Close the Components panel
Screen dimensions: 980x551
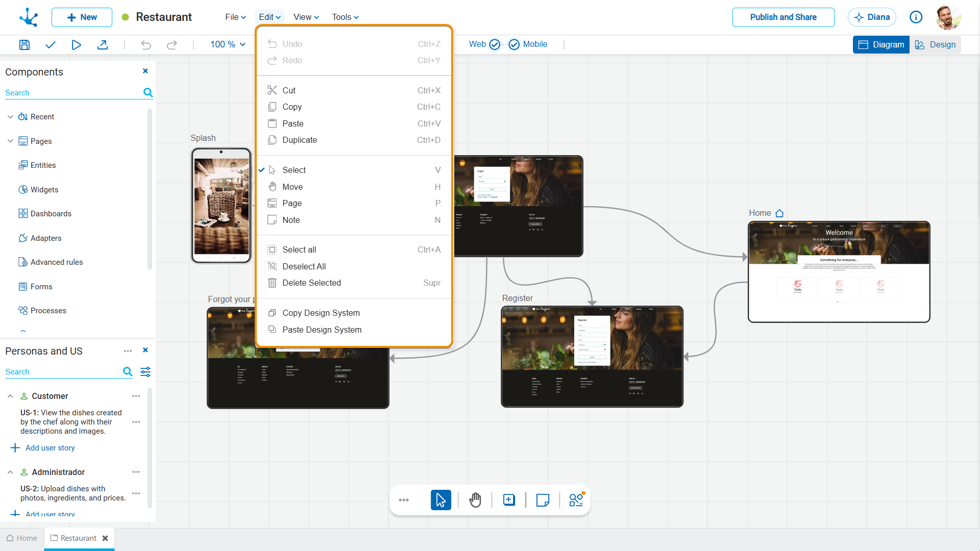(145, 71)
